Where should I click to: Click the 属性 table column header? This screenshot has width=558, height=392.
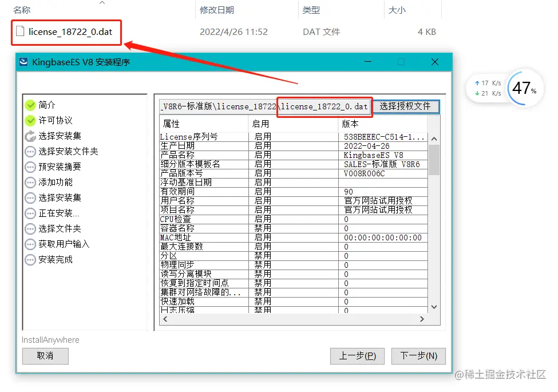click(204, 124)
